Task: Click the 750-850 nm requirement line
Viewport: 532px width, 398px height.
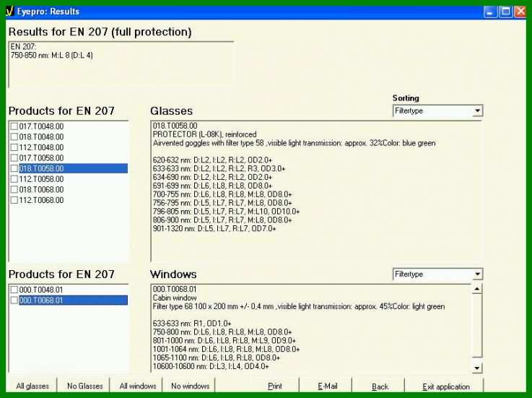Action: (x=51, y=55)
